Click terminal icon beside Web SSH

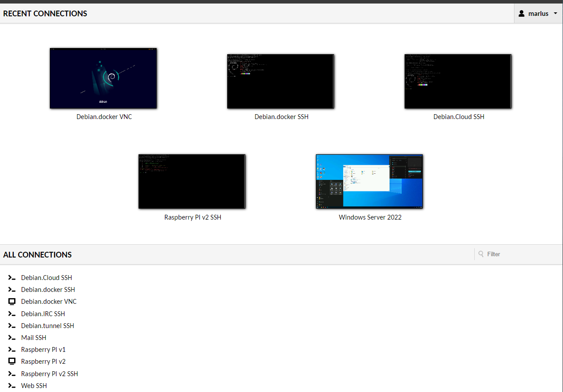pyautogui.click(x=12, y=386)
